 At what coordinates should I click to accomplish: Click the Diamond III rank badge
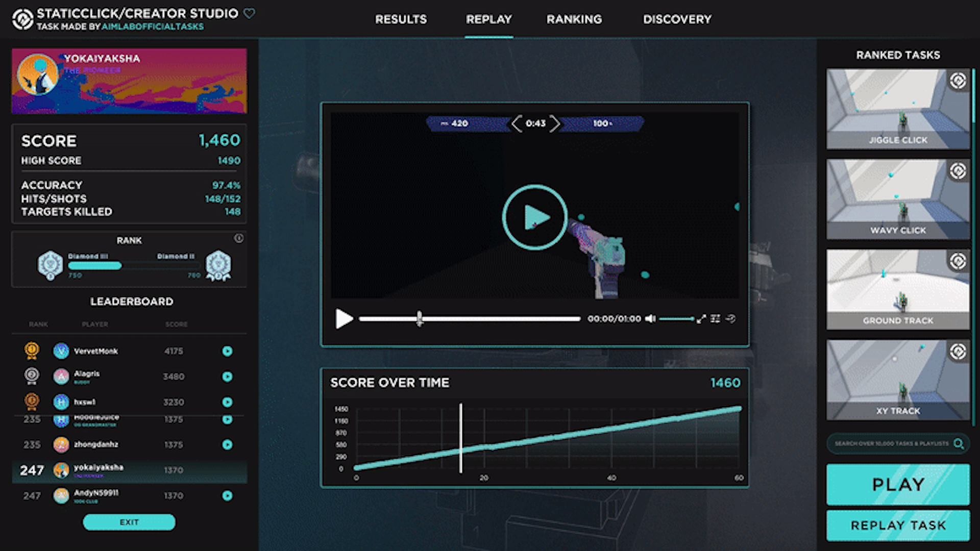(x=50, y=265)
